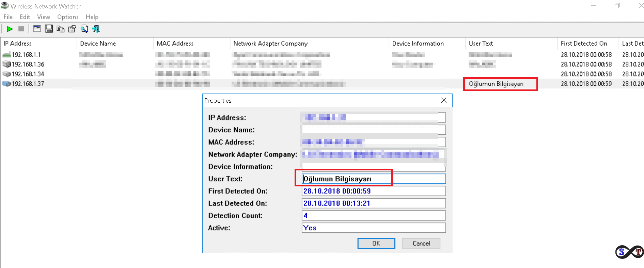Close the Properties dialog with the X
The height and width of the screenshot is (268, 644).
(x=444, y=100)
